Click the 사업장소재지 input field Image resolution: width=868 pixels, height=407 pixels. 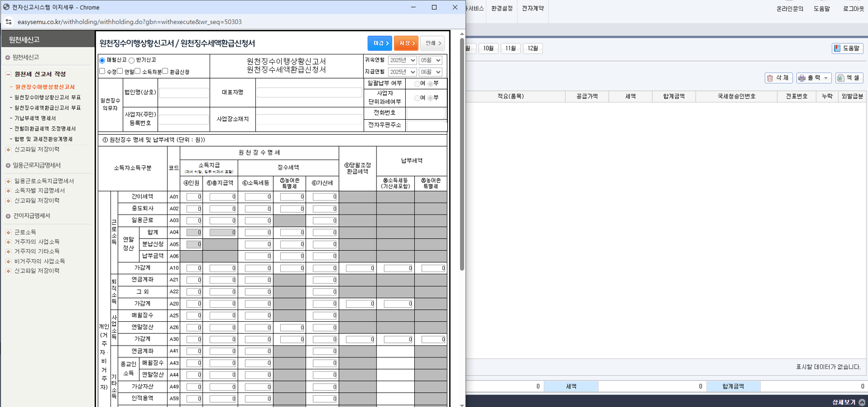coord(309,119)
